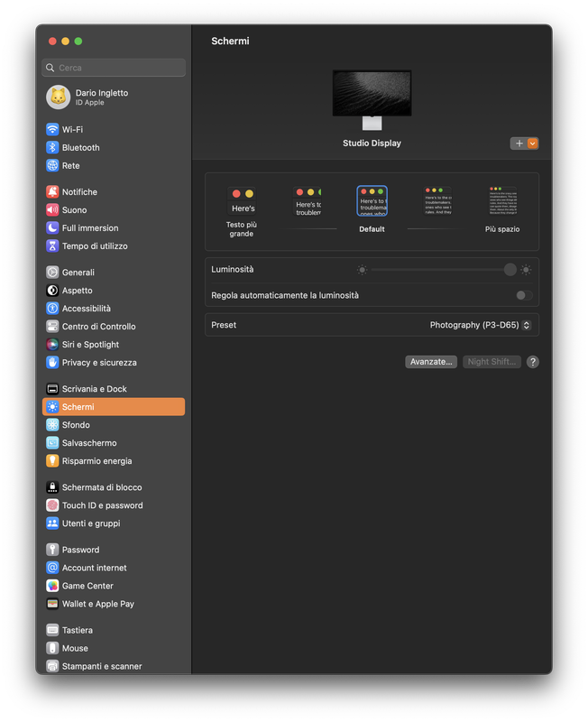Image resolution: width=588 pixels, height=722 pixels.
Task: Select Stampanti e scanner in sidebar
Action: click(x=114, y=666)
